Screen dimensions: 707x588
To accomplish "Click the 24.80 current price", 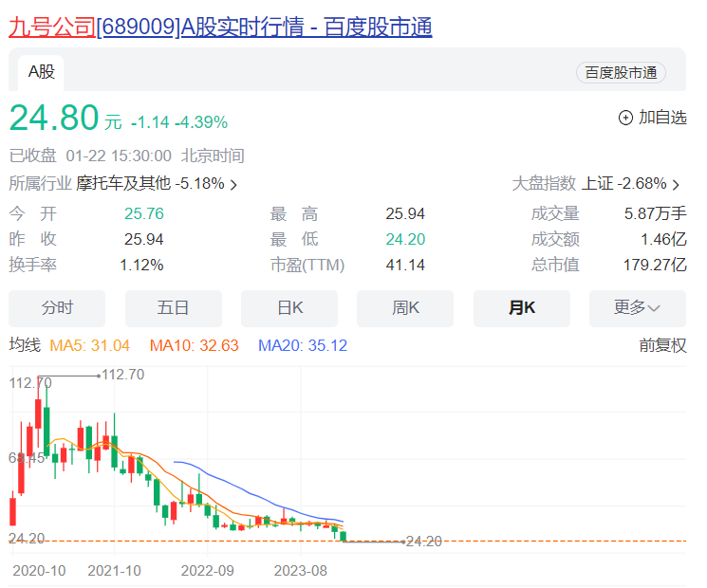I will pos(54,118).
